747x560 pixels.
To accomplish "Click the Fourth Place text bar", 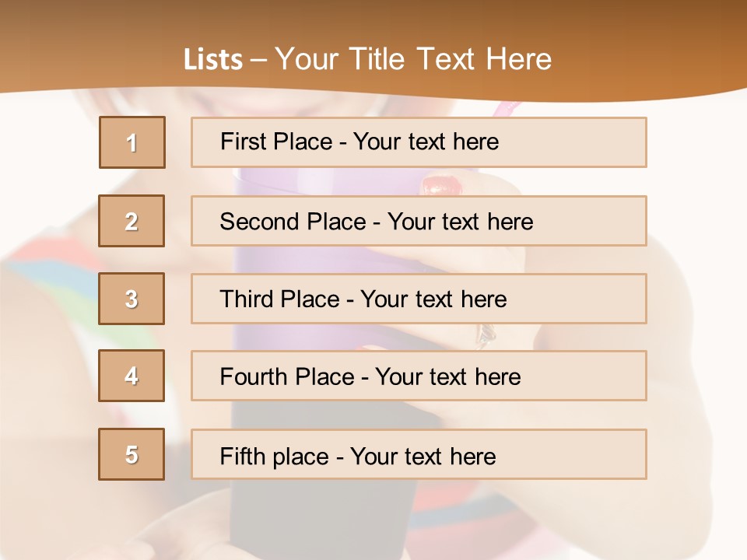I will [x=419, y=376].
